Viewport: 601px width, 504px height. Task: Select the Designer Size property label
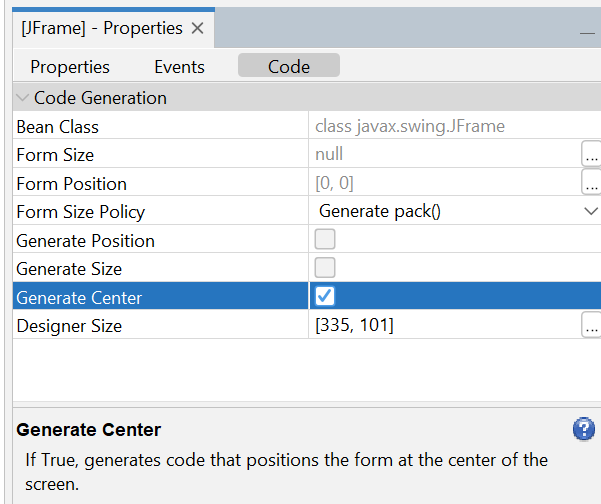69,326
